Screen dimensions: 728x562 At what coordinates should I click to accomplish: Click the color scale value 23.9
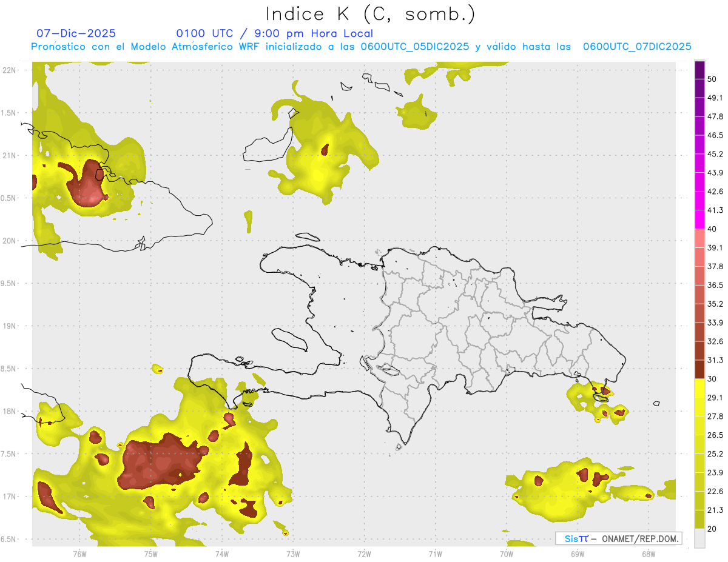pos(715,473)
